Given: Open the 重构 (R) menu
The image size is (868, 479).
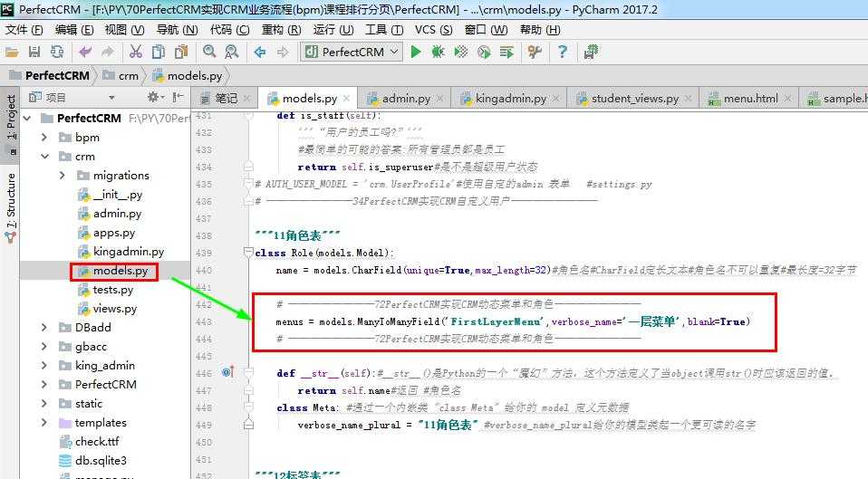Looking at the screenshot, I should pyautogui.click(x=281, y=30).
